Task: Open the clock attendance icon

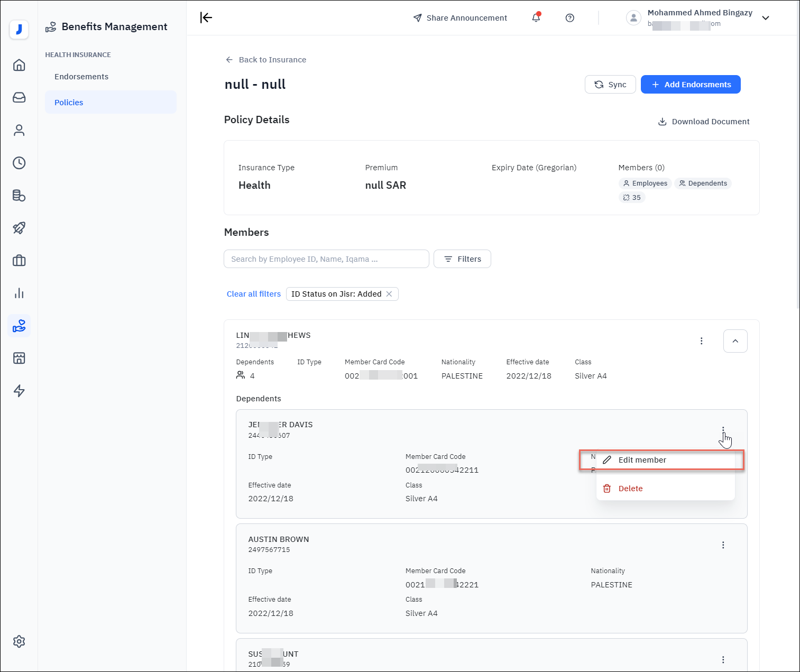Action: 19,163
